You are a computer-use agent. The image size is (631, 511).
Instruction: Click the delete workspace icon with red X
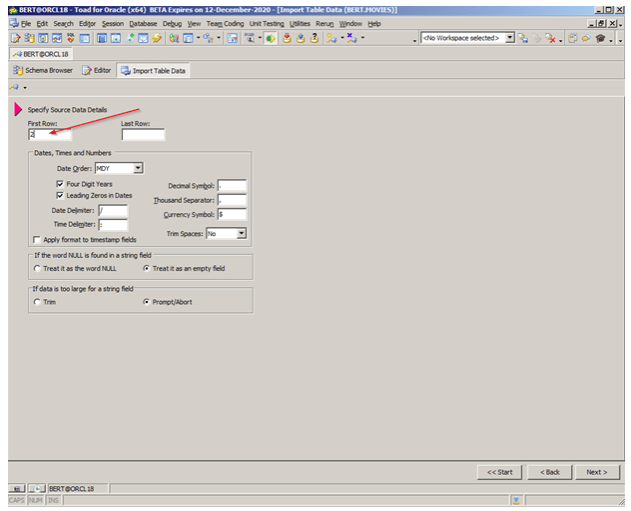point(551,38)
